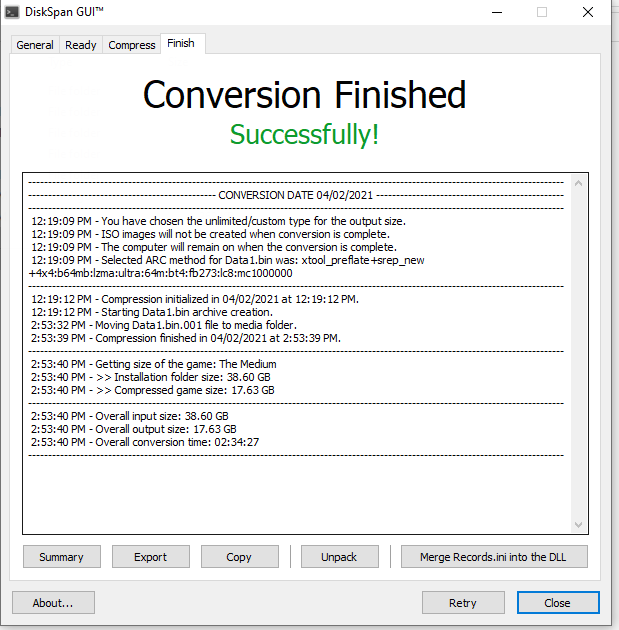
Task: Copy the log to clipboard
Action: [239, 556]
